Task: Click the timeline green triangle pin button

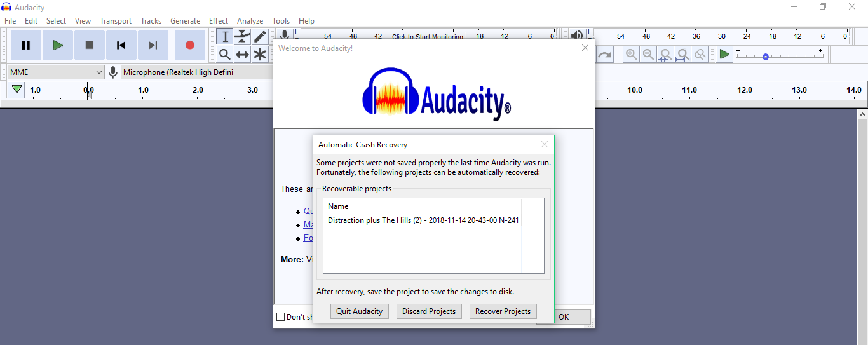Action: pyautogui.click(x=17, y=90)
